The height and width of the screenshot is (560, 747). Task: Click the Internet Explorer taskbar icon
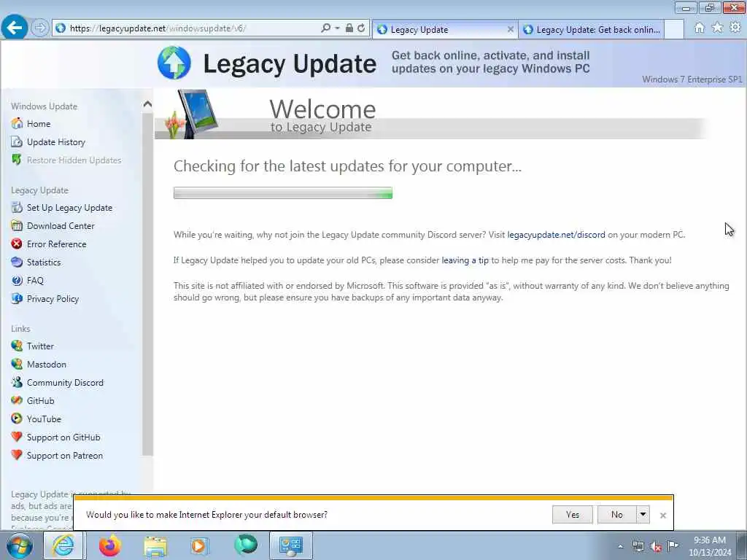coord(63,545)
